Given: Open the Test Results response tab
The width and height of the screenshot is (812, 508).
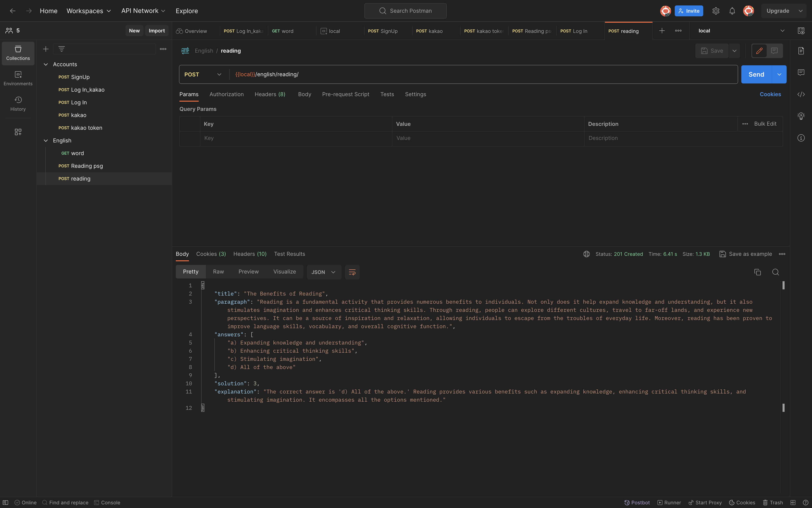Looking at the screenshot, I should 289,254.
